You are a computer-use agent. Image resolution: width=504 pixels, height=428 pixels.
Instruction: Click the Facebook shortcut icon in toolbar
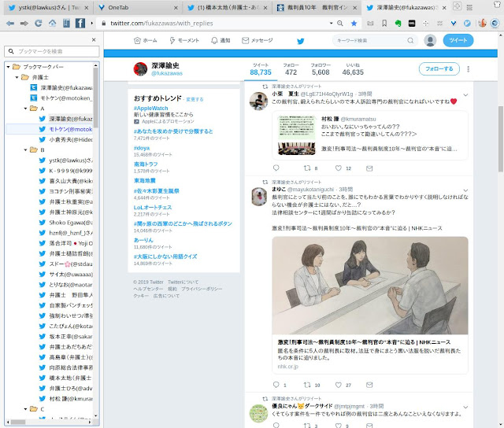[80, 23]
